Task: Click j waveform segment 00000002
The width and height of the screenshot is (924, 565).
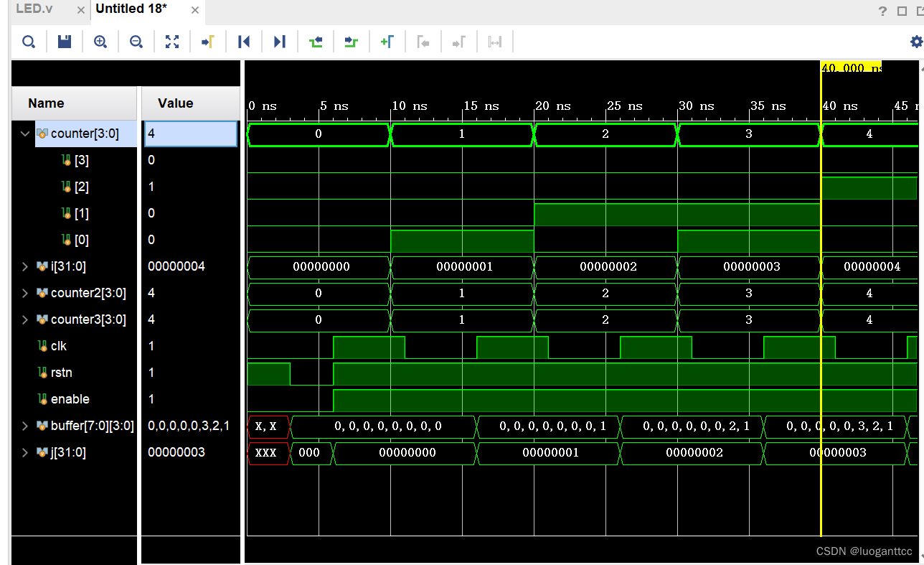Action: click(694, 452)
